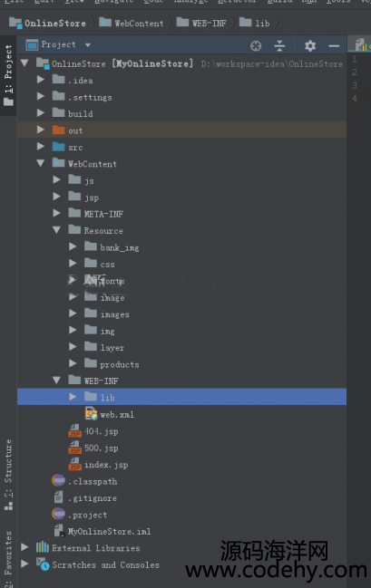The height and width of the screenshot is (588, 371).
Task: Click WEB-INF in the breadcrumb bar
Action: [x=201, y=23]
